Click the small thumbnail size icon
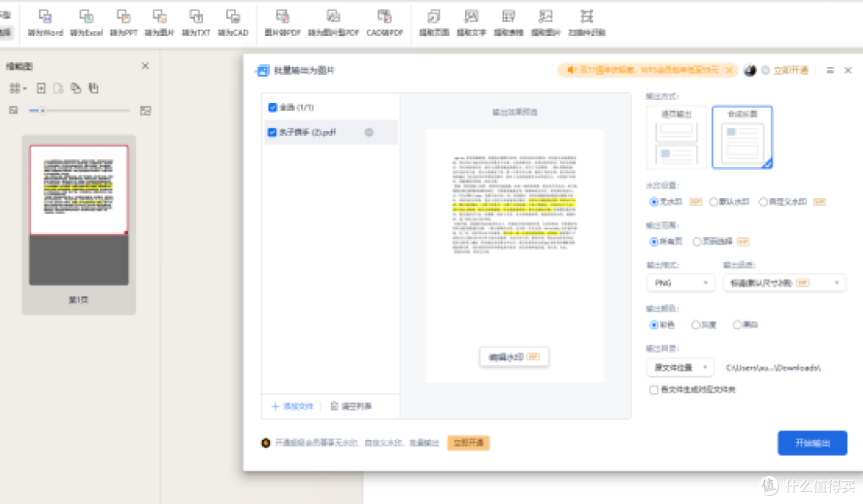Viewport: 863px width, 504px height. 14,110
